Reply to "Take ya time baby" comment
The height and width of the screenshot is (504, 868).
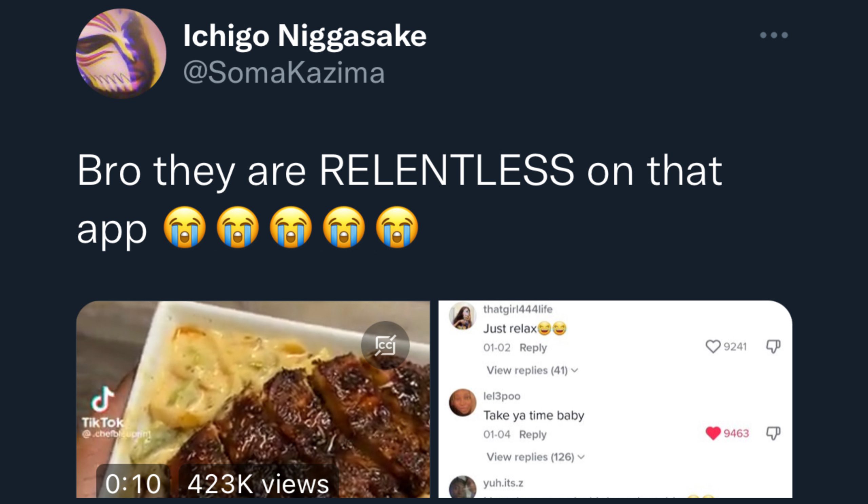click(533, 434)
